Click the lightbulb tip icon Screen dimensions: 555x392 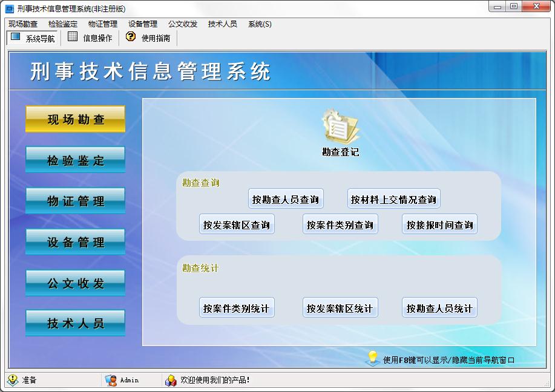373,359
